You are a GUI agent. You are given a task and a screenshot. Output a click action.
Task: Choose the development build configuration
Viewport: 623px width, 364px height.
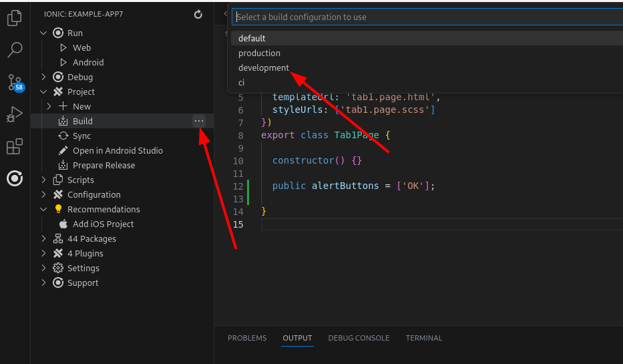pos(264,67)
